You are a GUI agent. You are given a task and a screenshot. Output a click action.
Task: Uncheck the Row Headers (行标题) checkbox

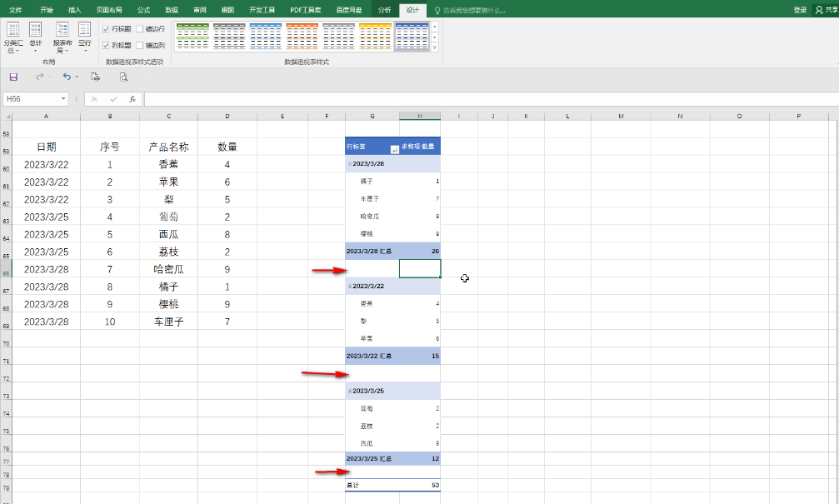pyautogui.click(x=106, y=28)
